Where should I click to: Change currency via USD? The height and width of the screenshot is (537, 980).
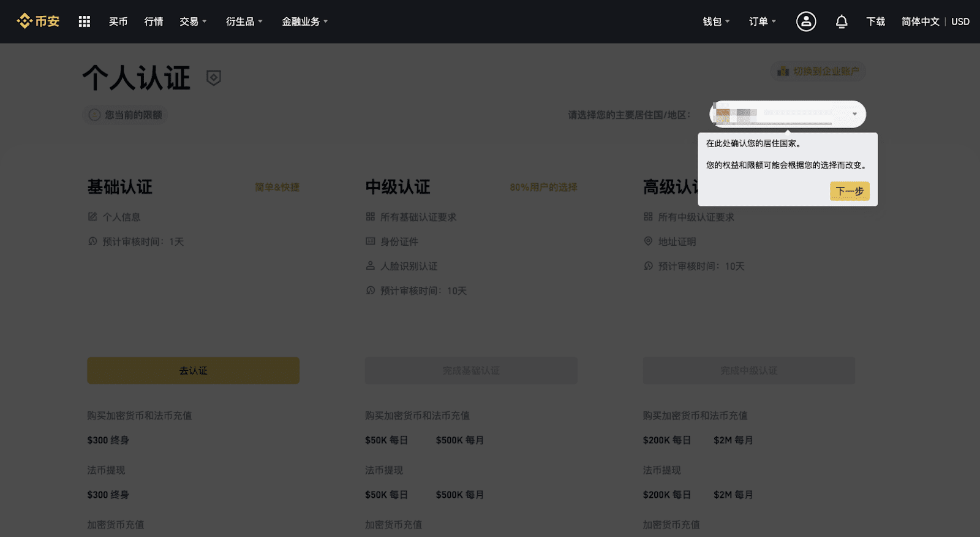(960, 21)
